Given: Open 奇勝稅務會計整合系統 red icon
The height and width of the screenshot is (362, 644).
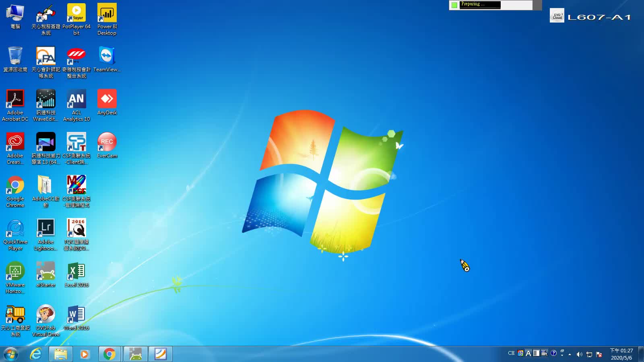Looking at the screenshot, I should (76, 62).
